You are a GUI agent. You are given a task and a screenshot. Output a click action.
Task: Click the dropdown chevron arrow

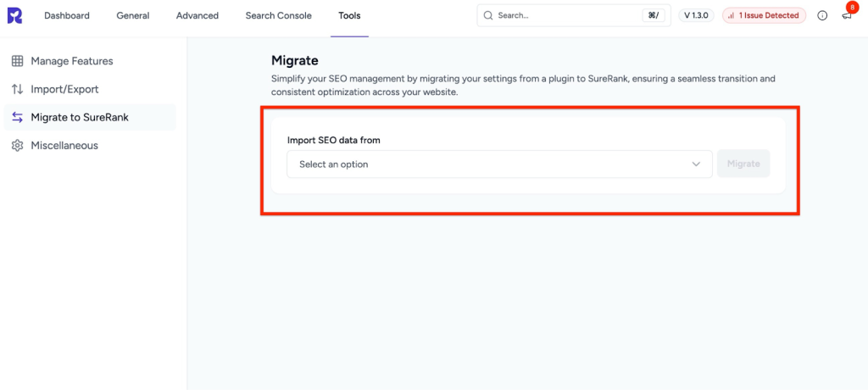tap(697, 164)
